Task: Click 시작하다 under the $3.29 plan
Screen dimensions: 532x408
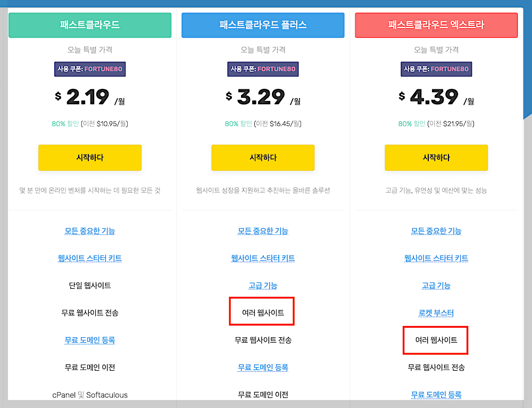Action: pyautogui.click(x=263, y=157)
